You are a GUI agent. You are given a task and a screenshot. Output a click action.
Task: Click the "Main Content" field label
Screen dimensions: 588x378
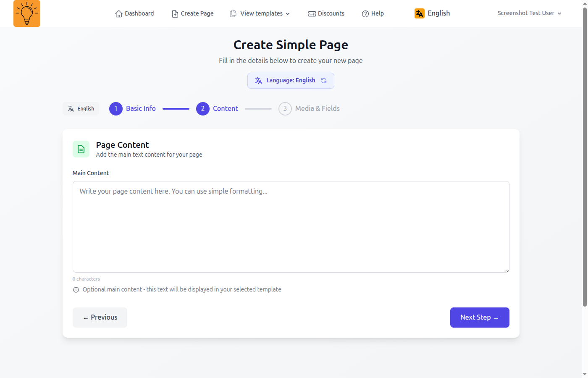pyautogui.click(x=91, y=173)
